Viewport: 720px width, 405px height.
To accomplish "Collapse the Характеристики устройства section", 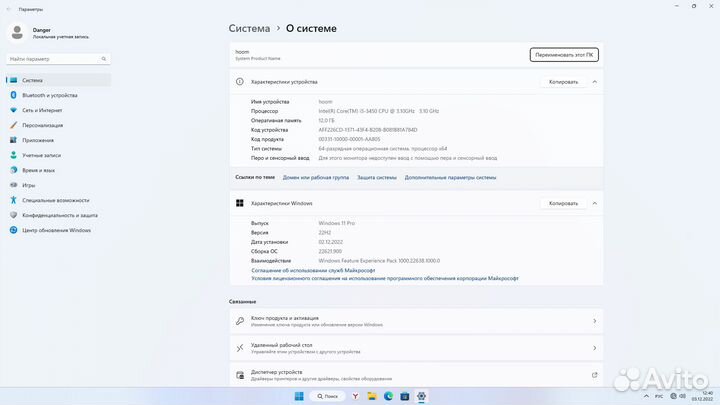I will tap(595, 82).
